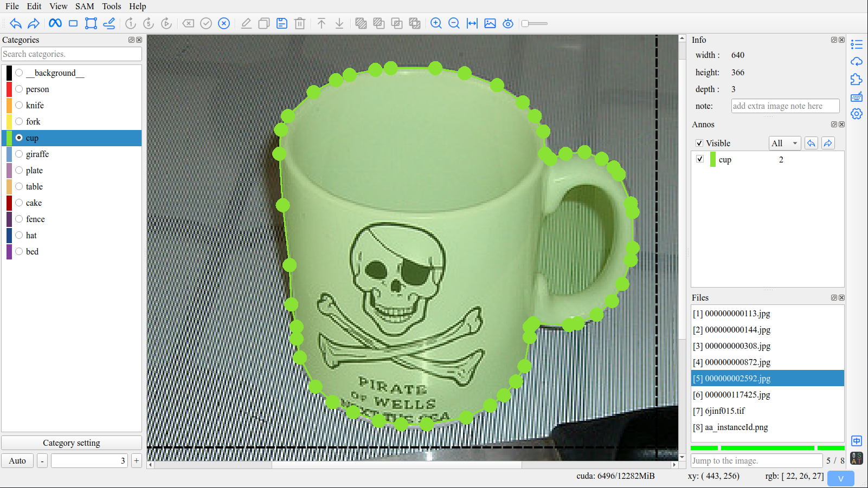The image size is (868, 488).
Task: Open the All filter dropdown in Annos
Action: point(785,143)
